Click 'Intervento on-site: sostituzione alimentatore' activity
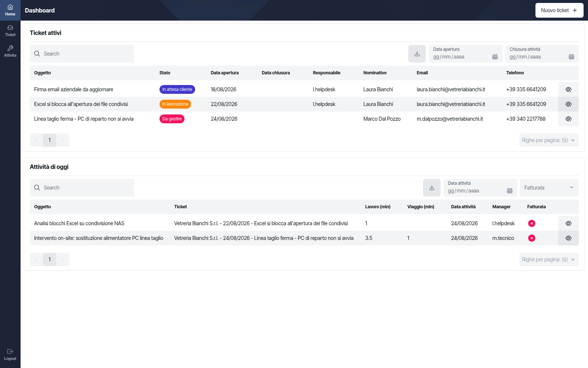 98,238
